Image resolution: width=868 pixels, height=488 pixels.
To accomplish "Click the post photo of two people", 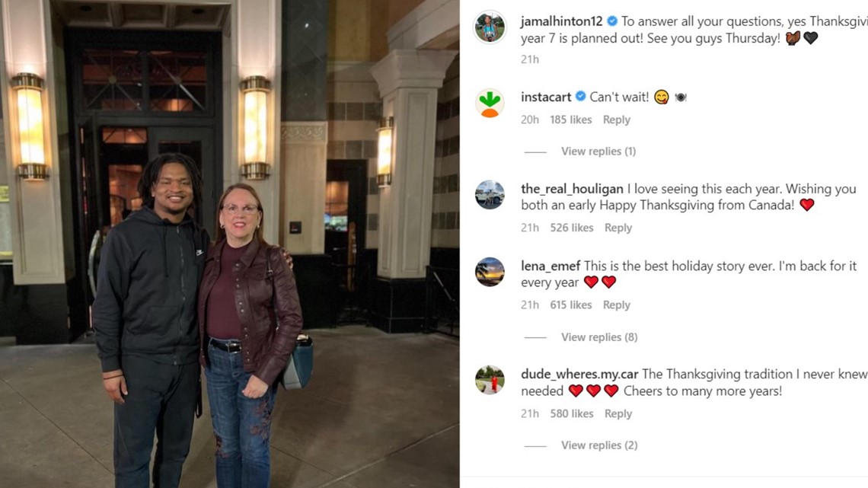I will (x=230, y=244).
